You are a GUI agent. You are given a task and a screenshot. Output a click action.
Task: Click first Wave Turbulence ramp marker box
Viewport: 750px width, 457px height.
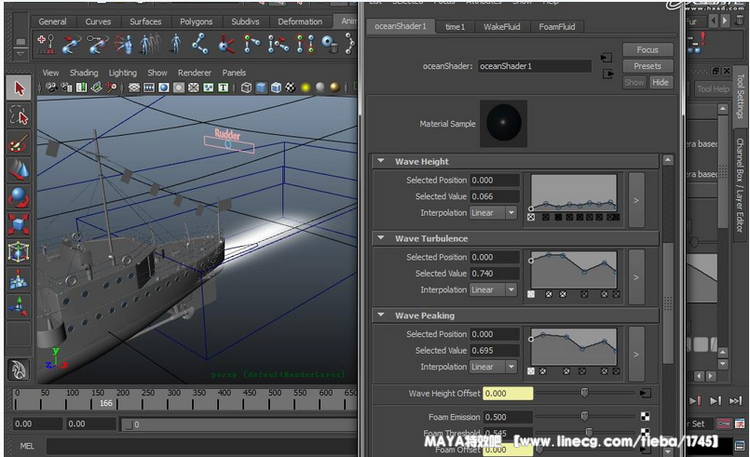click(x=531, y=294)
